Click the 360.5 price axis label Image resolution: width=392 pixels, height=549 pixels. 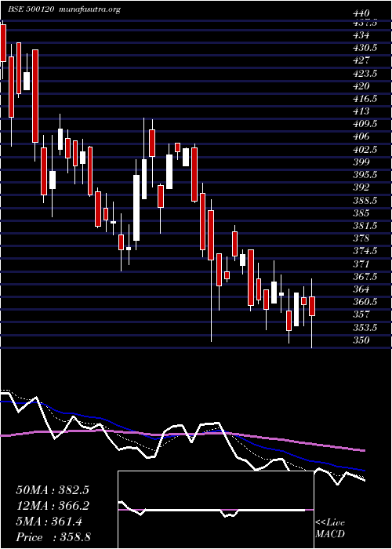coord(365,301)
